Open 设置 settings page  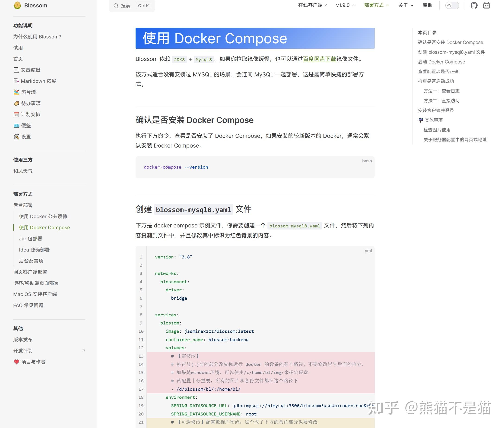(x=26, y=137)
